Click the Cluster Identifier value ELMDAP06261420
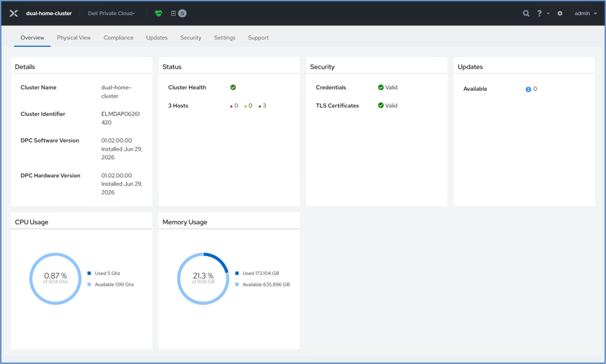Image resolution: width=606 pixels, height=364 pixels. [x=121, y=118]
